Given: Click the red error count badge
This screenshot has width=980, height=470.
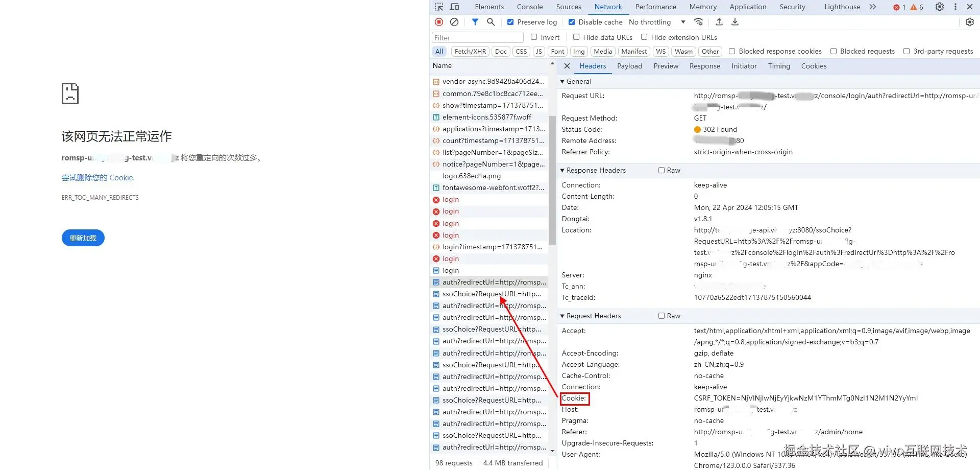Looking at the screenshot, I should point(899,7).
